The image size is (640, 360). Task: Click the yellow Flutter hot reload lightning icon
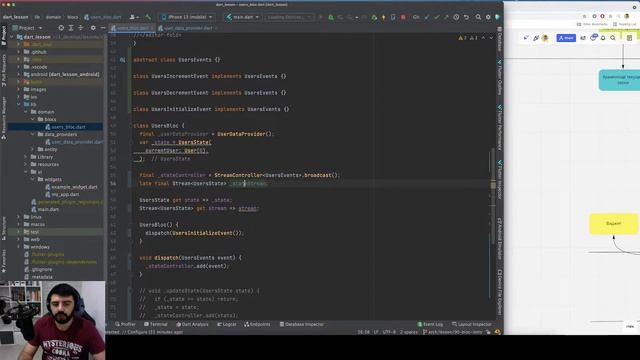(383, 17)
